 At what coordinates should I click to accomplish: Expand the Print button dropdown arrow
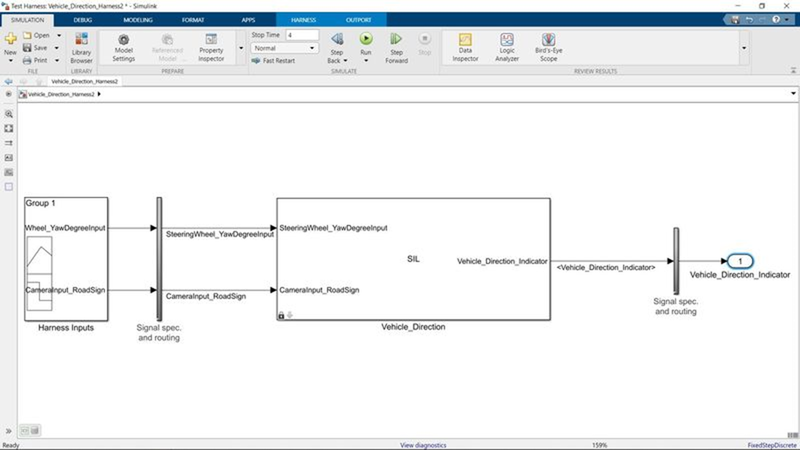(x=57, y=60)
